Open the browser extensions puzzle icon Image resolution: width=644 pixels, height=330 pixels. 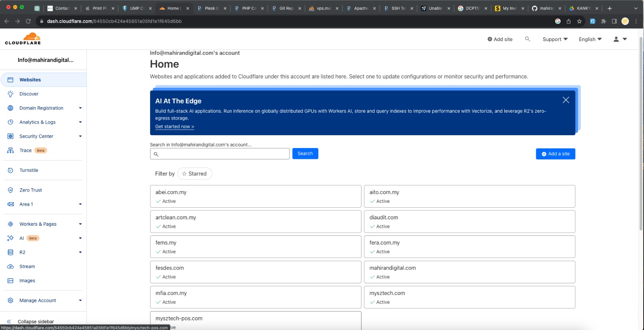click(603, 21)
